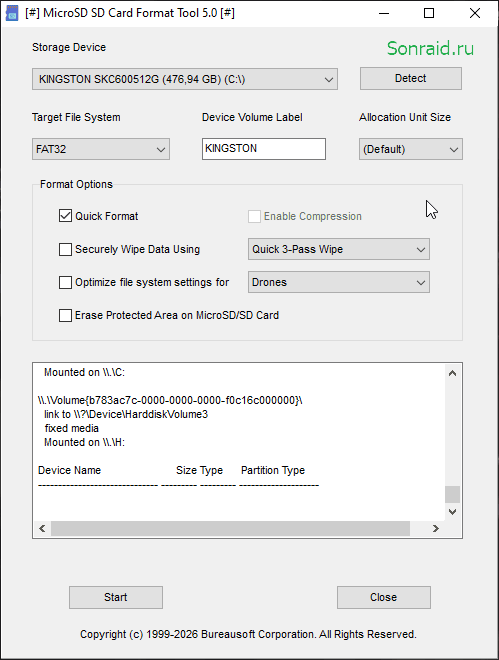
Task: Click the Device Volume Label field
Action: (x=264, y=149)
